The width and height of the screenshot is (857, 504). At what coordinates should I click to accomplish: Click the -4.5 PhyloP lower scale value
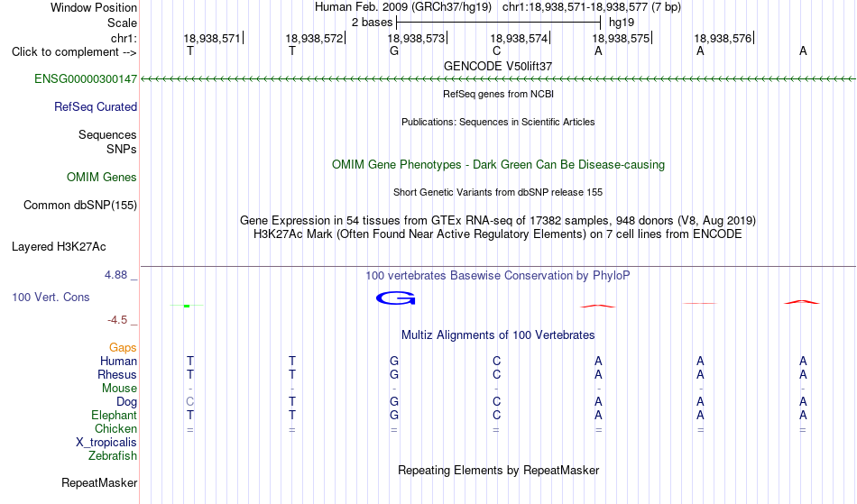click(x=117, y=320)
